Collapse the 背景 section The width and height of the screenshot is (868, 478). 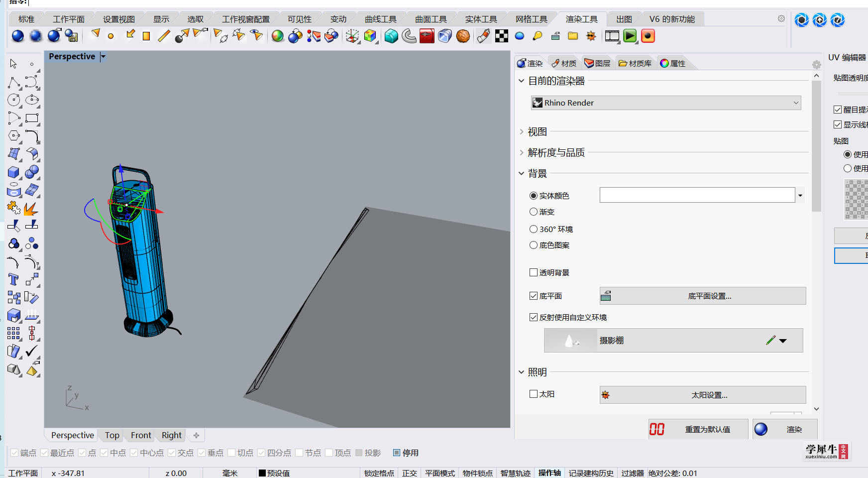click(x=522, y=173)
